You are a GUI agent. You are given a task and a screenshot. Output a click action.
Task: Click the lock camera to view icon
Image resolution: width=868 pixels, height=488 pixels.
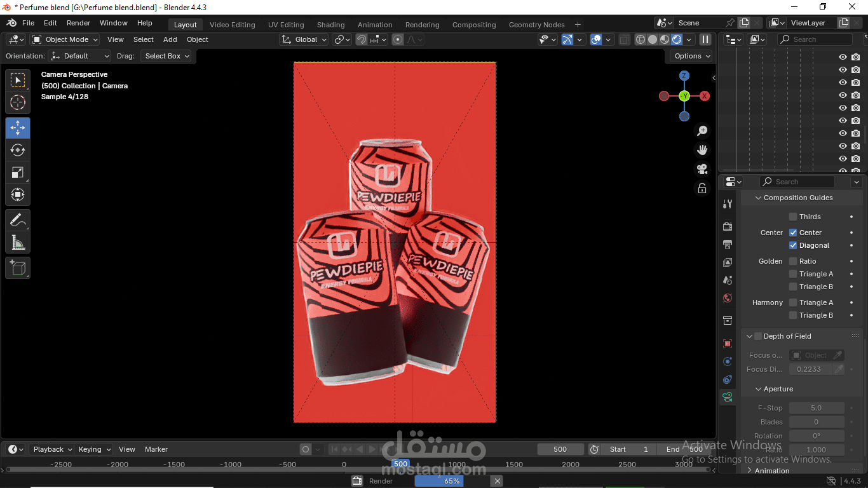point(702,188)
